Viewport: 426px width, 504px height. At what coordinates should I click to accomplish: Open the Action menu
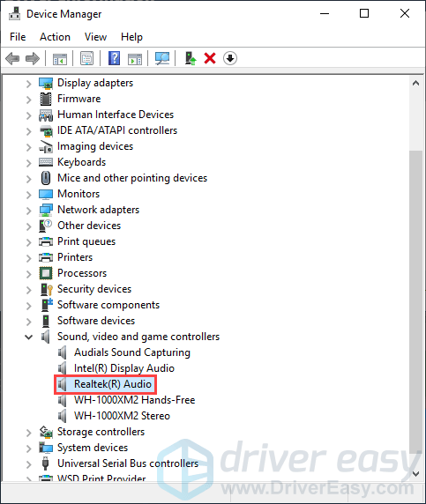[x=55, y=37]
